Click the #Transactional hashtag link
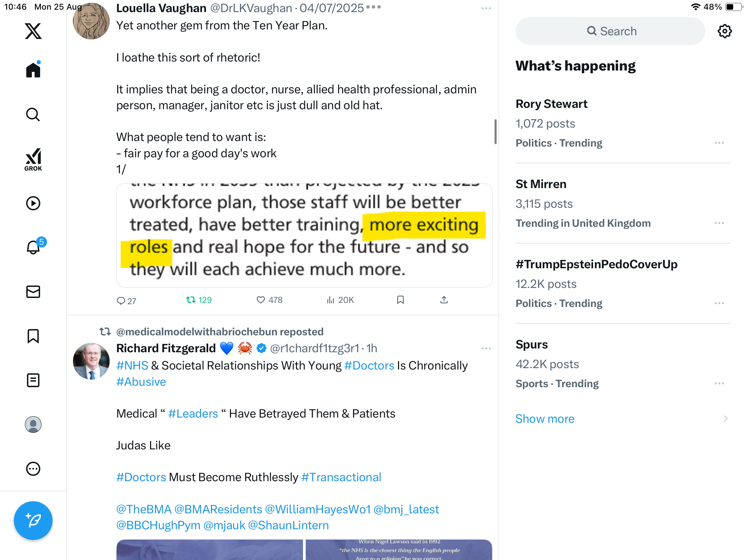 pyautogui.click(x=341, y=477)
